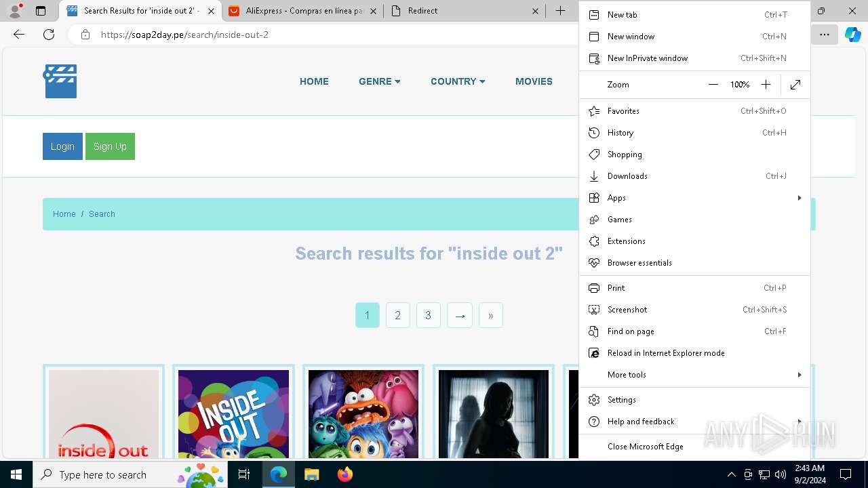Go to pagination page 2
This screenshot has height=488, width=868.
[x=398, y=315]
